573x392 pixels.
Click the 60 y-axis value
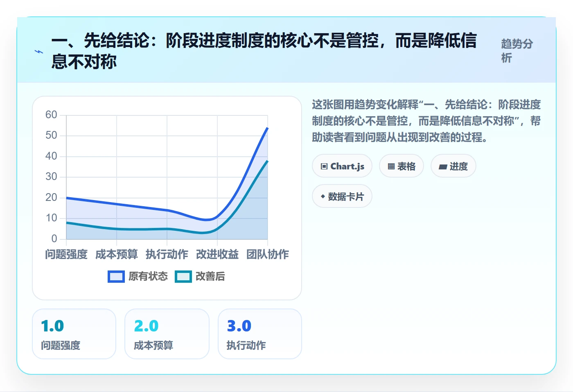coord(51,115)
